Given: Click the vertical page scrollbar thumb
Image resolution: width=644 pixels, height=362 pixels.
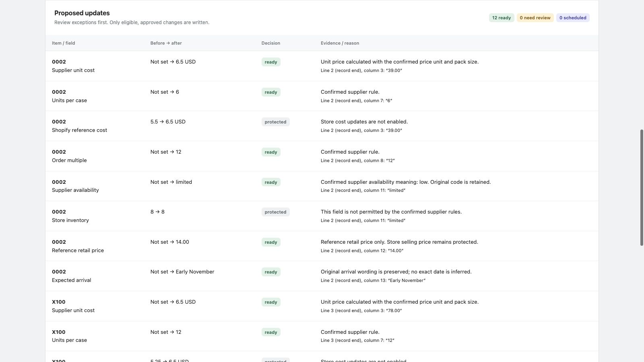Looking at the screenshot, I should tap(642, 187).
